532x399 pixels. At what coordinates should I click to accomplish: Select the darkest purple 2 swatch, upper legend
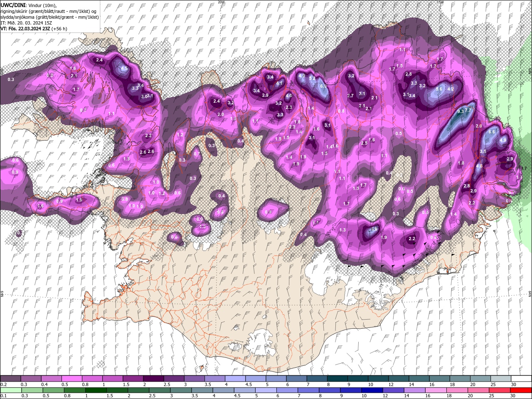point(153,379)
